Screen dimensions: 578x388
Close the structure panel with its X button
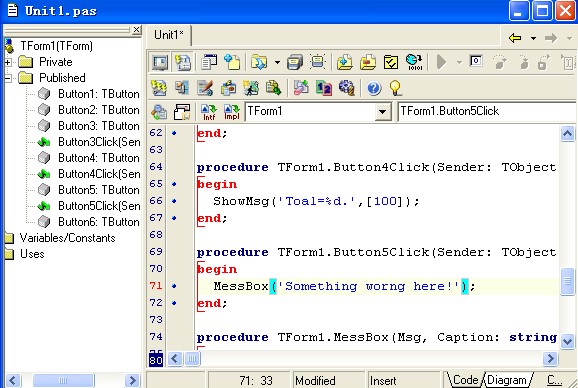pyautogui.click(x=136, y=29)
